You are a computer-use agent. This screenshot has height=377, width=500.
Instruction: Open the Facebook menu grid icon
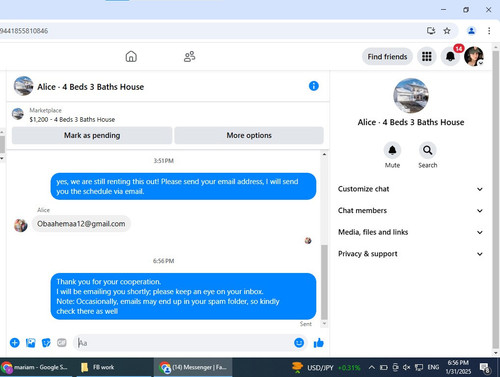(x=427, y=57)
